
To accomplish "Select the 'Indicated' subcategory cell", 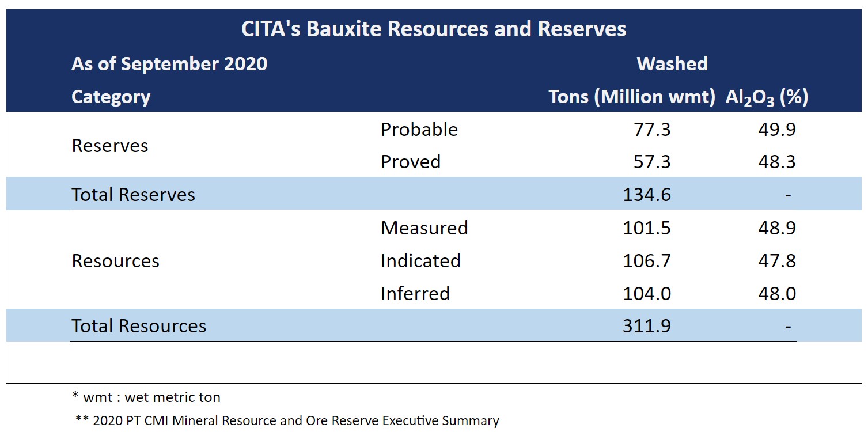I will (x=420, y=261).
